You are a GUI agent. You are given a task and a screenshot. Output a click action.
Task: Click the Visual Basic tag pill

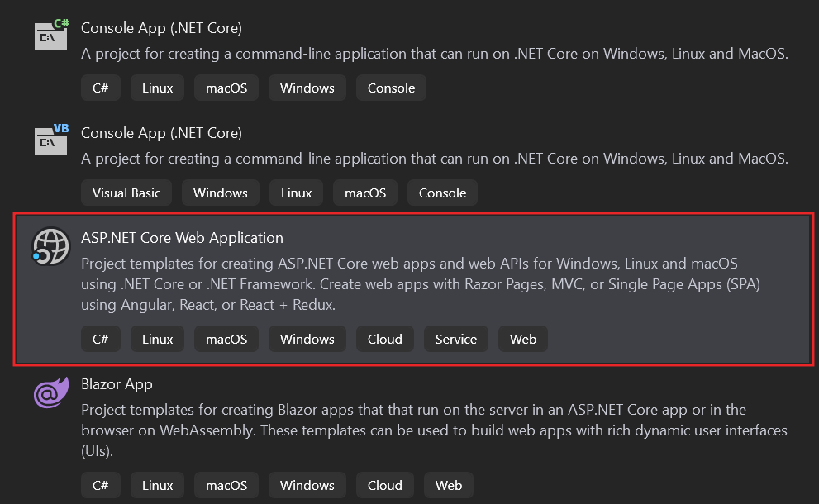126,193
